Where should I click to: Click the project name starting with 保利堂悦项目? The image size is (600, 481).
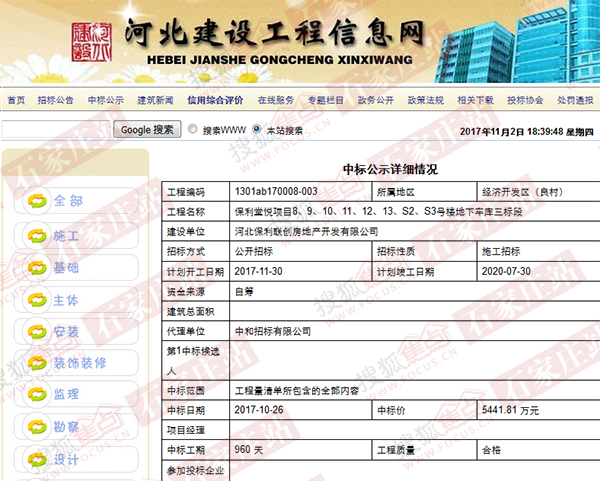pyautogui.click(x=378, y=212)
